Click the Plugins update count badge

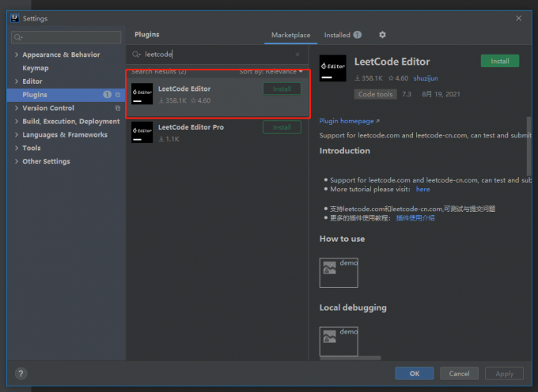107,95
